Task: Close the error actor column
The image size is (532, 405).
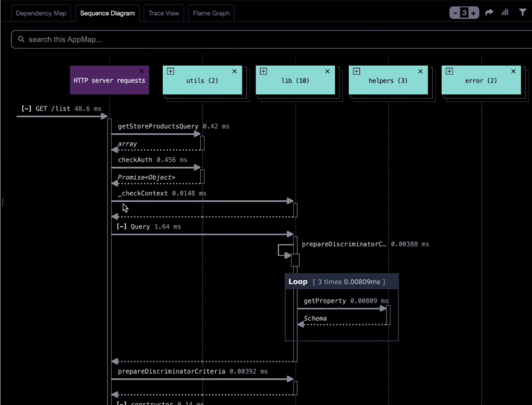Action: [513, 71]
